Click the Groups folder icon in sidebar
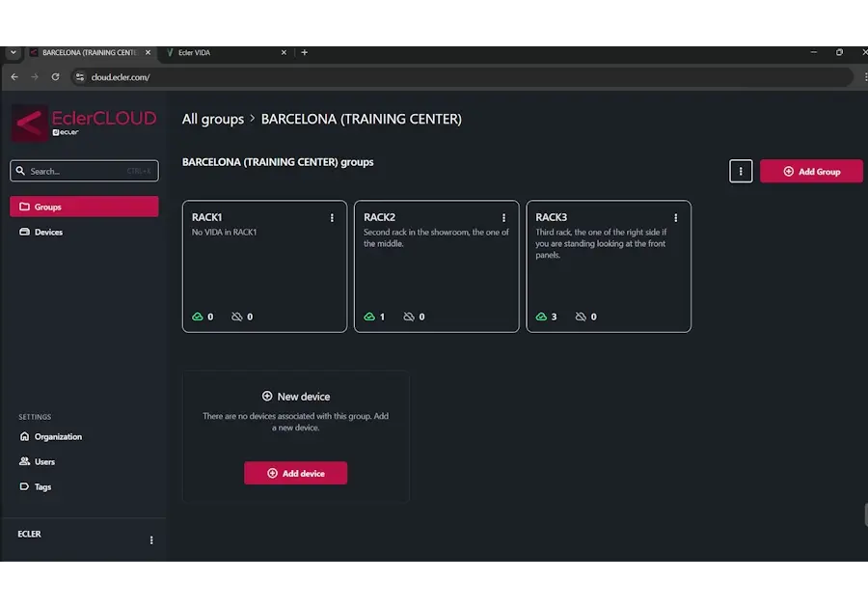The width and height of the screenshot is (868, 608). click(24, 207)
